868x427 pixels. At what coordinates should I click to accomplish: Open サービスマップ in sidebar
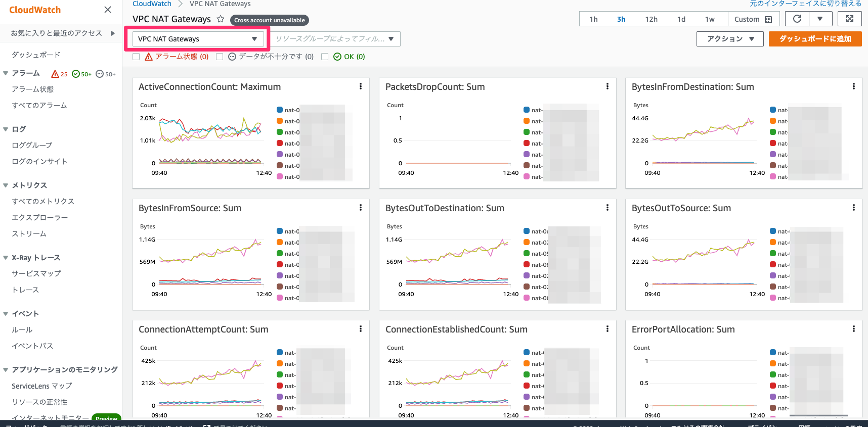pos(36,273)
